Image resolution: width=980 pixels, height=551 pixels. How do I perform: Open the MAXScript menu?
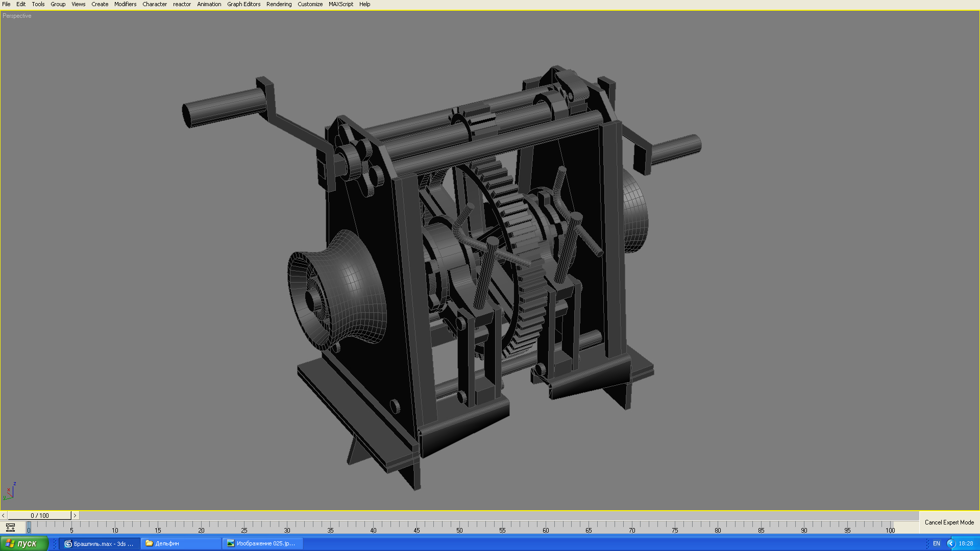(x=341, y=4)
